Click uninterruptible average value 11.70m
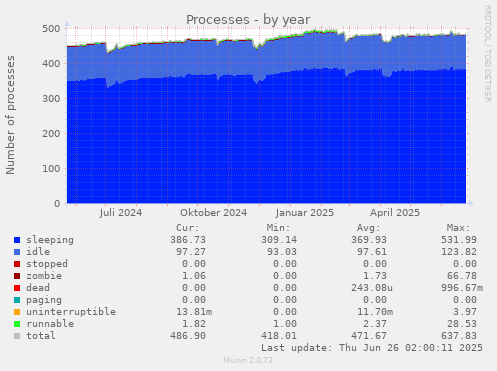This screenshot has height=371, width=497. point(375,312)
